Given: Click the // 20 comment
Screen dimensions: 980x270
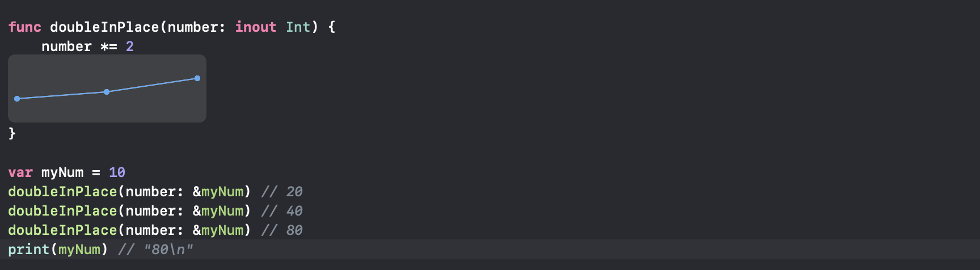Looking at the screenshot, I should tap(282, 192).
